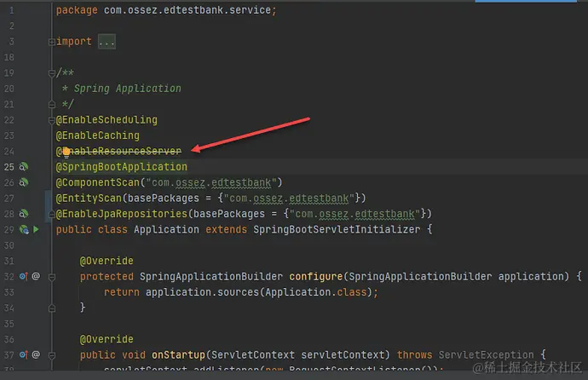588x380 pixels.
Task: Expand the folded import block
Action: (x=52, y=43)
